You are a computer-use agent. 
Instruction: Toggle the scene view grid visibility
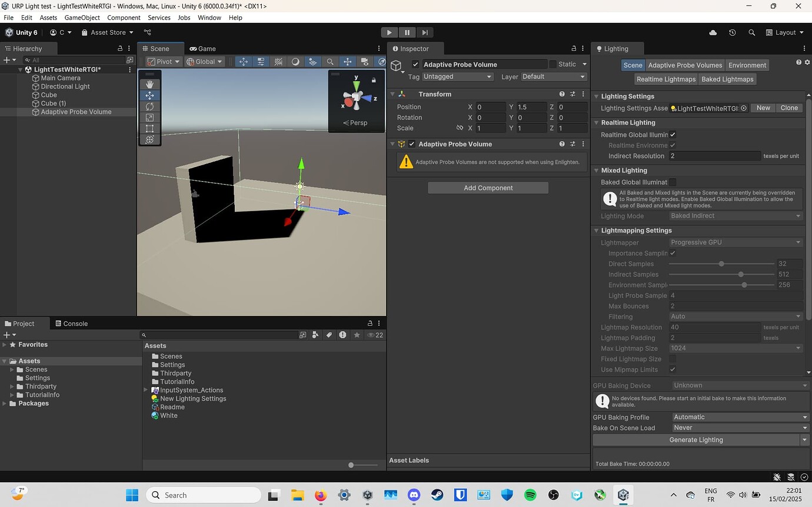[278, 61]
